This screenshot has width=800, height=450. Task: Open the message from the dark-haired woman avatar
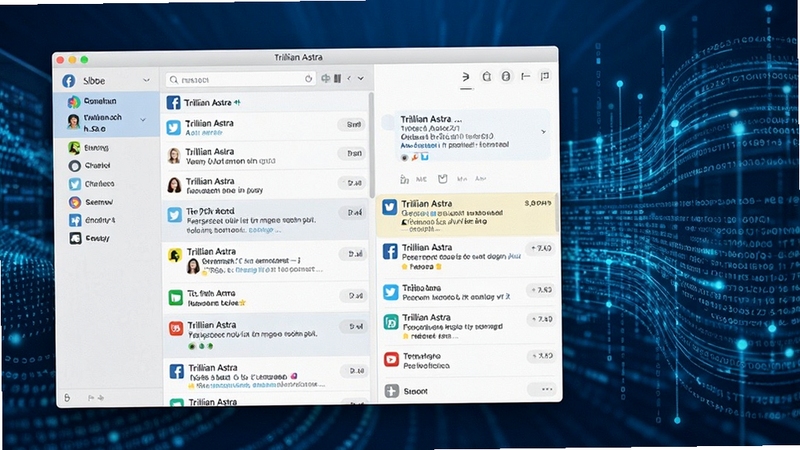[x=265, y=185]
